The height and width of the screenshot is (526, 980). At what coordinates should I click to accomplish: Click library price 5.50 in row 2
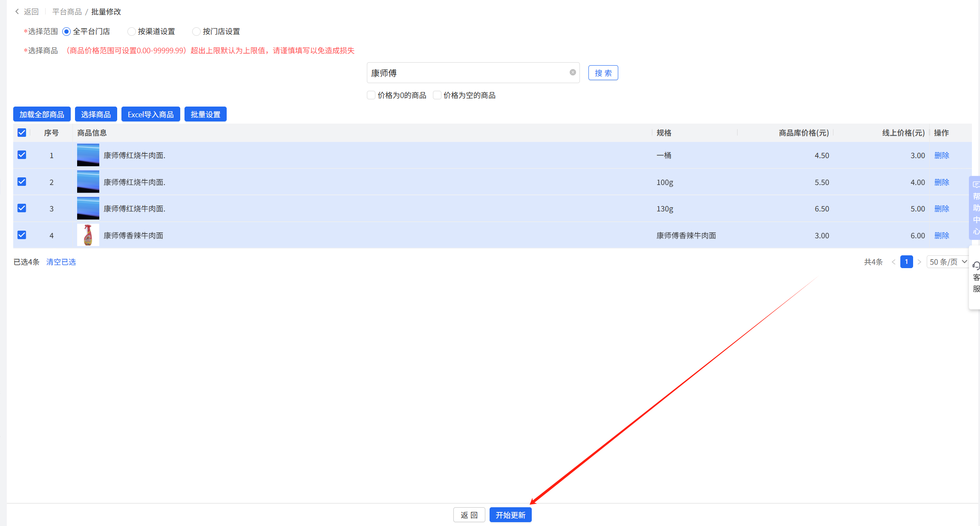822,182
